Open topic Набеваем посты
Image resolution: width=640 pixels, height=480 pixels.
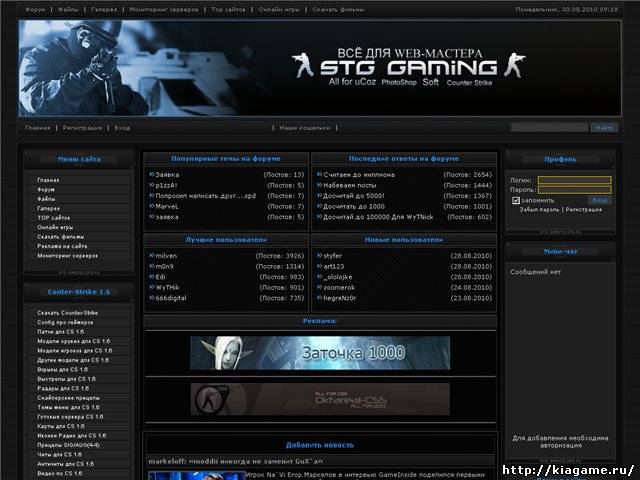349,185
